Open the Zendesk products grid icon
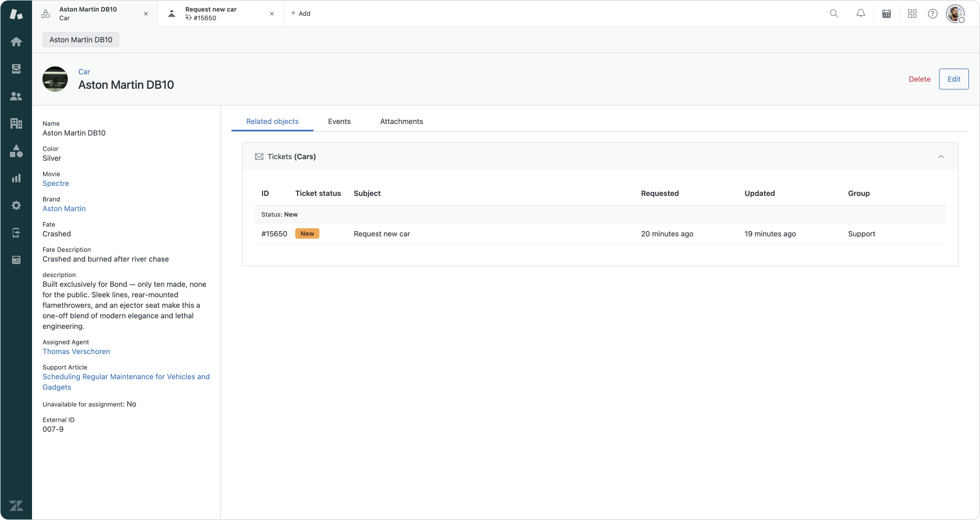 [912, 14]
